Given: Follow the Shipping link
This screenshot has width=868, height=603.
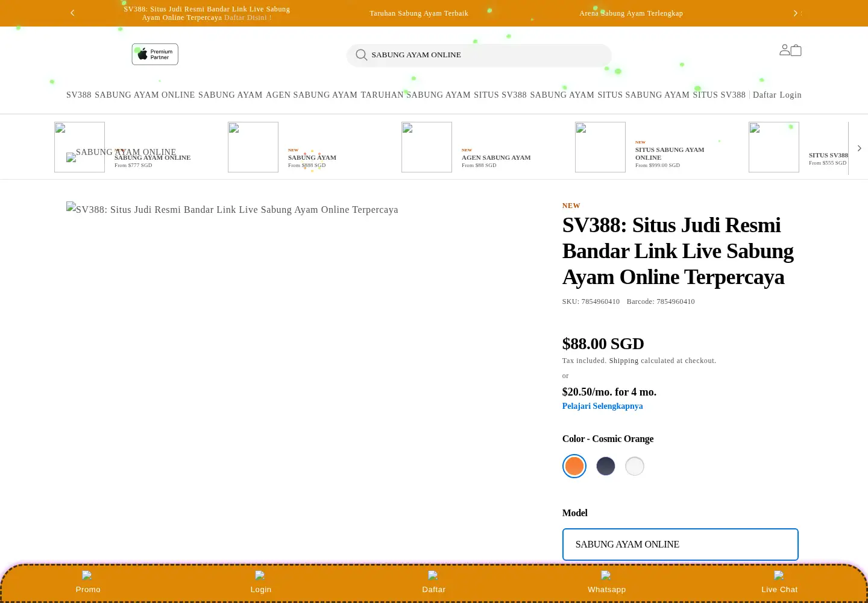Looking at the screenshot, I should coord(624,361).
